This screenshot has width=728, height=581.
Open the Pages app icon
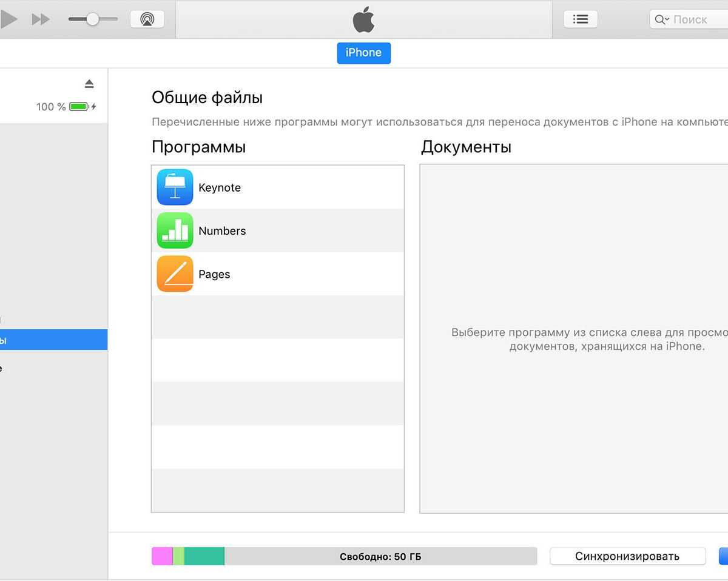pos(175,274)
